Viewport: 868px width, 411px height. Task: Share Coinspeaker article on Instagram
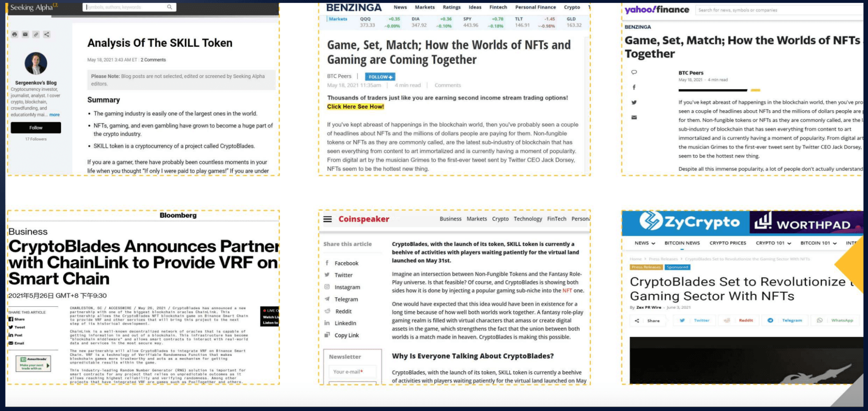342,287
